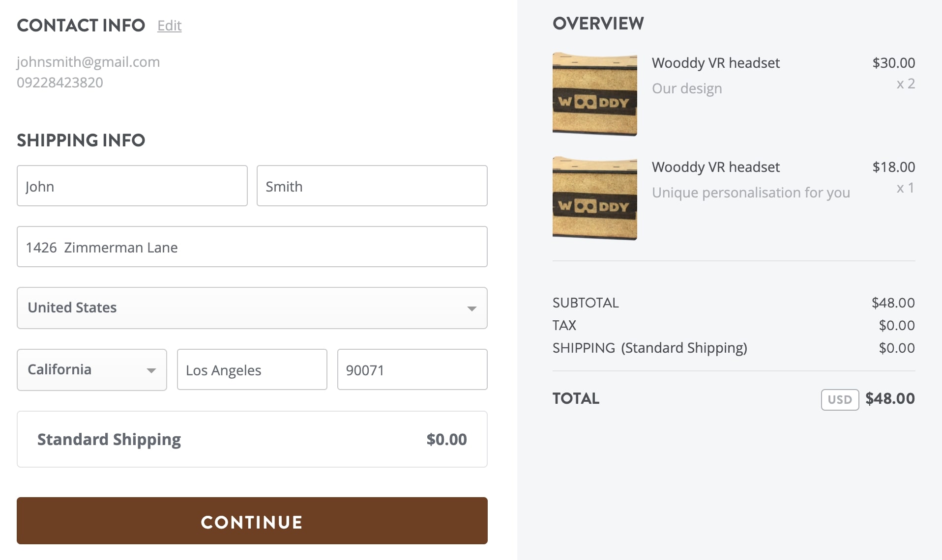The width and height of the screenshot is (942, 560).
Task: View the Our design headset thumbnail
Action: [x=594, y=94]
